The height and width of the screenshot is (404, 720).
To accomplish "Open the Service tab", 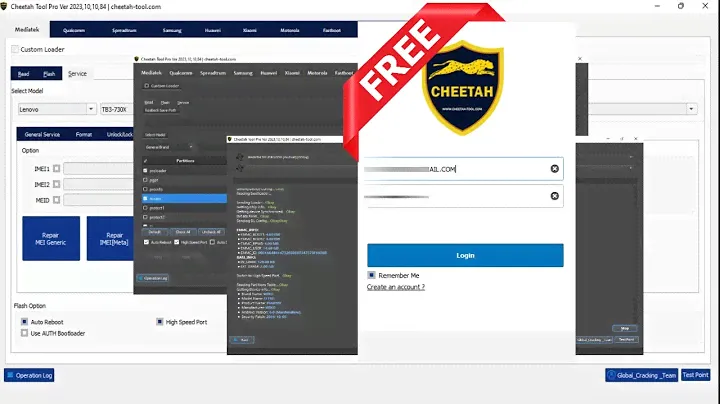I will point(77,74).
